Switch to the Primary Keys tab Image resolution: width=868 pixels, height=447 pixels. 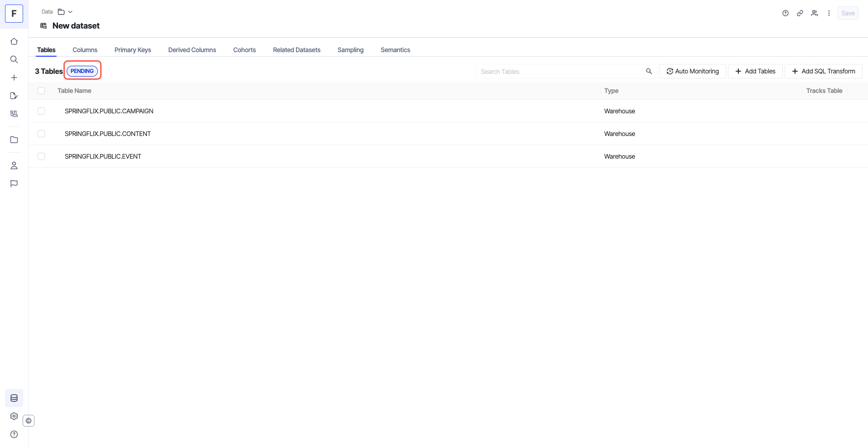point(132,50)
